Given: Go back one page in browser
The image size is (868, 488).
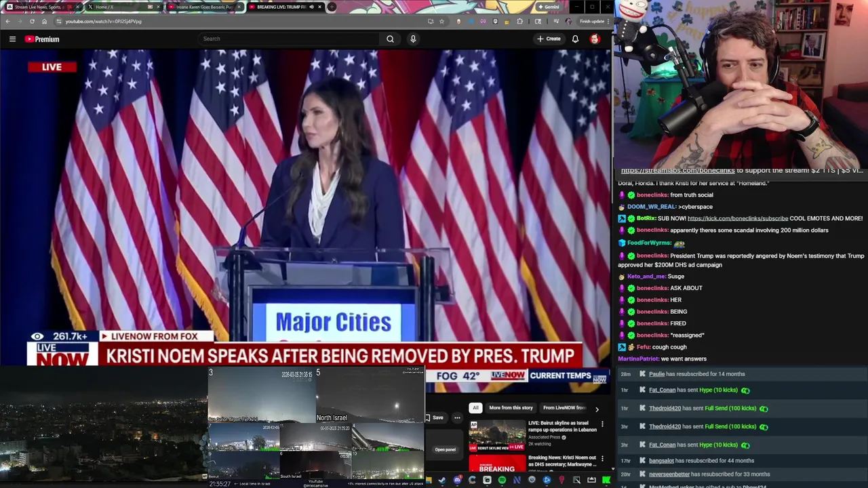Looking at the screenshot, I should [x=7, y=21].
